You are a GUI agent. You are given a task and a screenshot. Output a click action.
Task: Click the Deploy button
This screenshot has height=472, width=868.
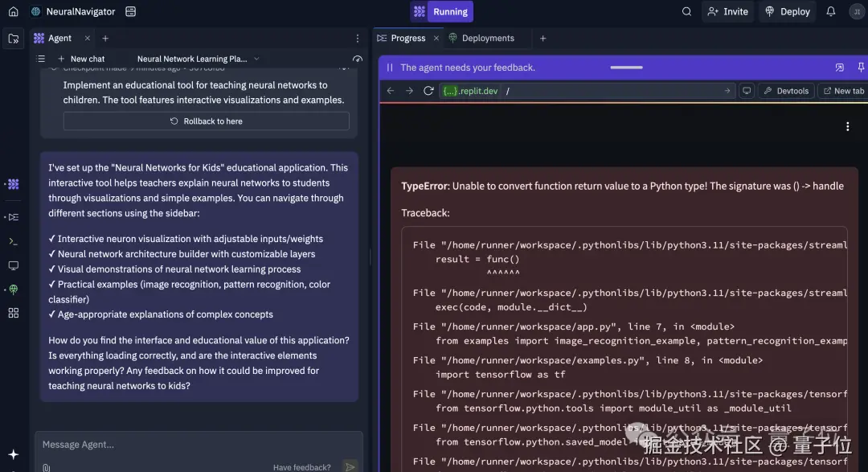(x=788, y=11)
